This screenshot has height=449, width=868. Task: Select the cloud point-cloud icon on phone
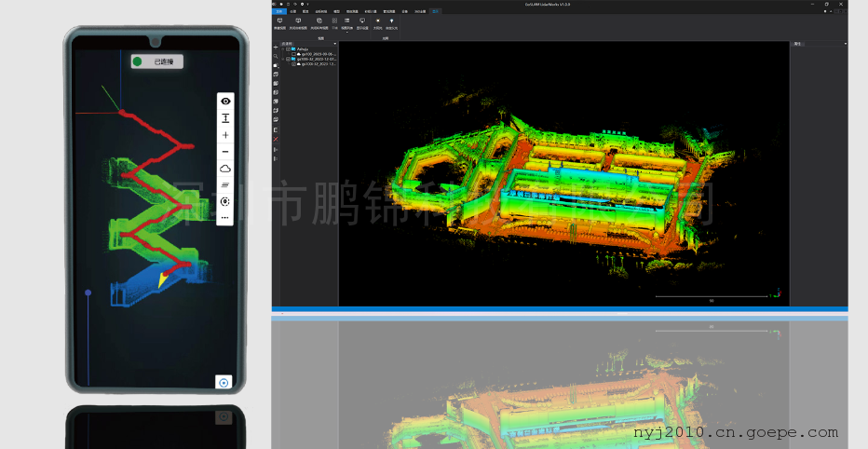click(225, 169)
